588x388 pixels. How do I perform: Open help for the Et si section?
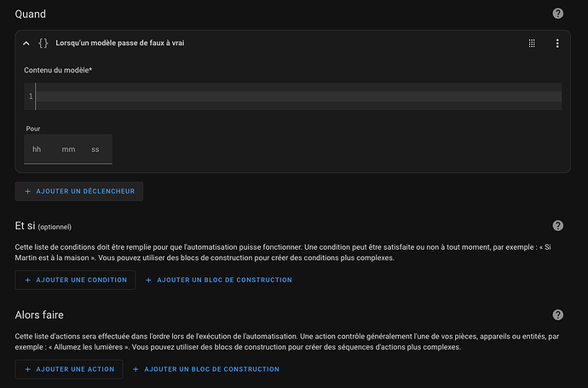click(557, 225)
